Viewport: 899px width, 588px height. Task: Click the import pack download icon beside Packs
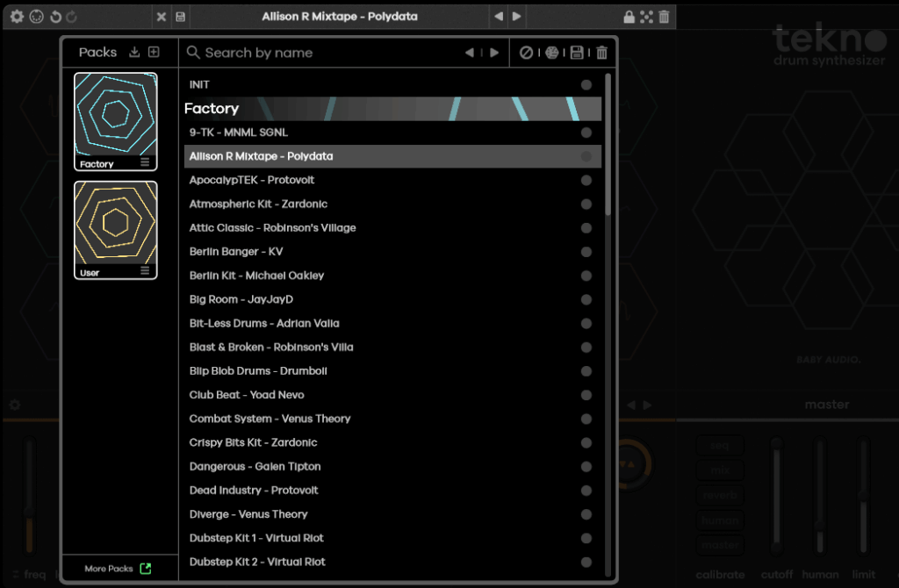click(134, 52)
